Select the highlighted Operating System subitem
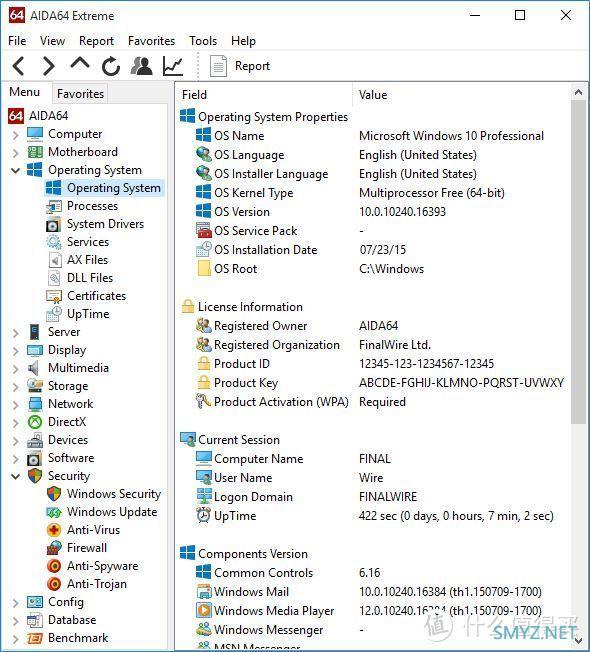 click(104, 188)
